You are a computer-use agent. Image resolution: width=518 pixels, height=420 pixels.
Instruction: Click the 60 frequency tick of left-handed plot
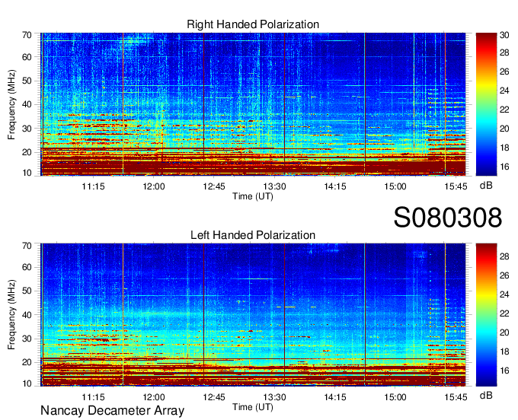pyautogui.click(x=27, y=267)
